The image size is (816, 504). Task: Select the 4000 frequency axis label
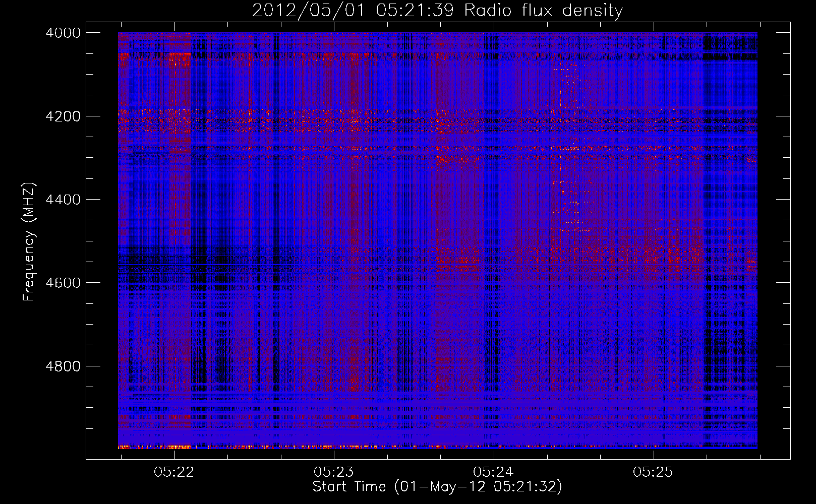[63, 33]
